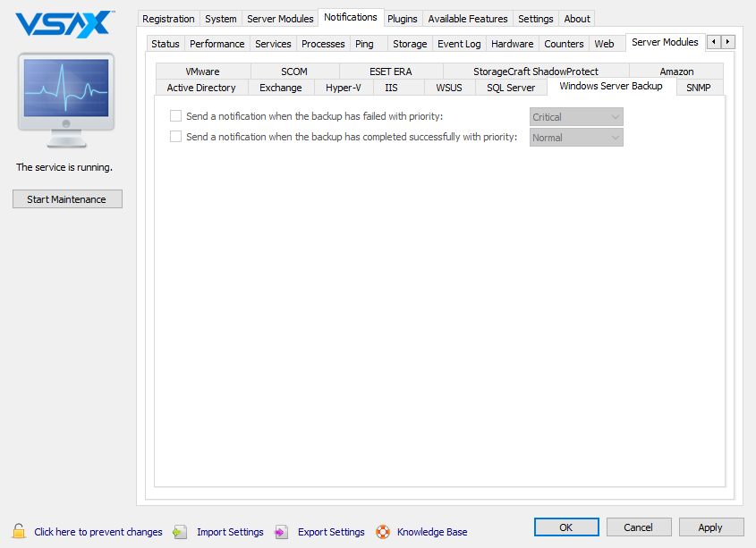Open the SCOM module tab
This screenshot has height=548, width=756.
pyautogui.click(x=294, y=72)
